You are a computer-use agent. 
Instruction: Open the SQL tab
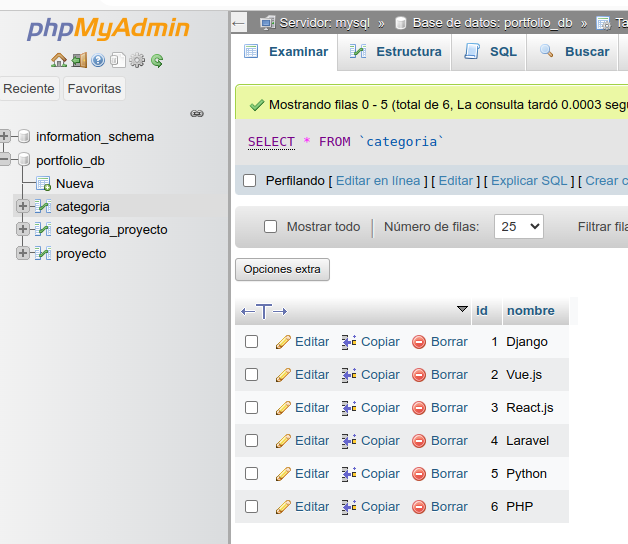coord(491,52)
